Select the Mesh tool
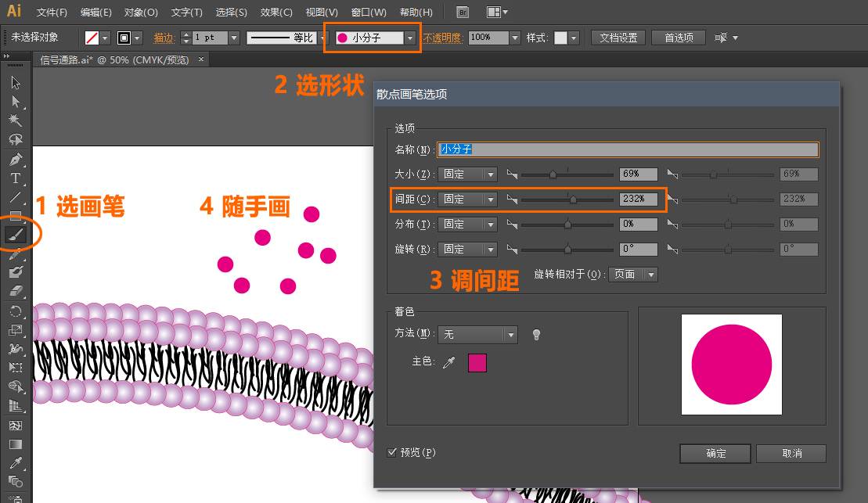Image resolution: width=868 pixels, height=503 pixels. click(16, 425)
